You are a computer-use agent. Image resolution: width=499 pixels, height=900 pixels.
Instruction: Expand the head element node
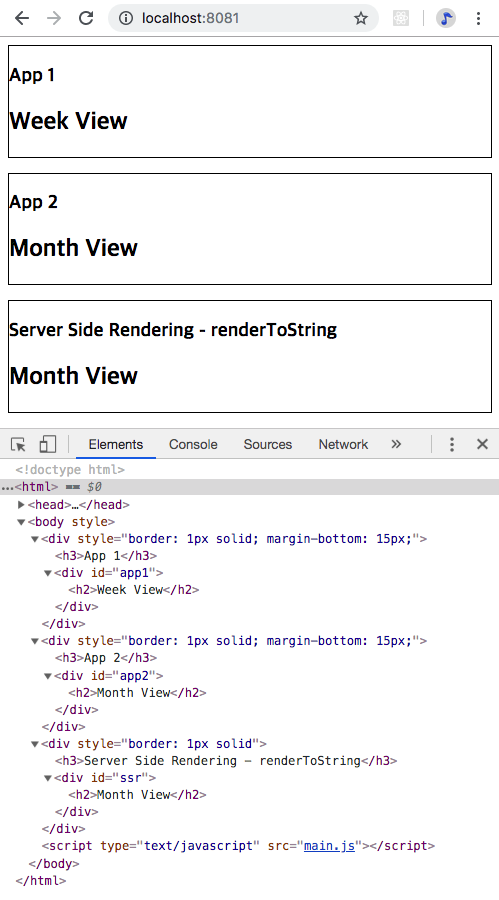pos(21,505)
